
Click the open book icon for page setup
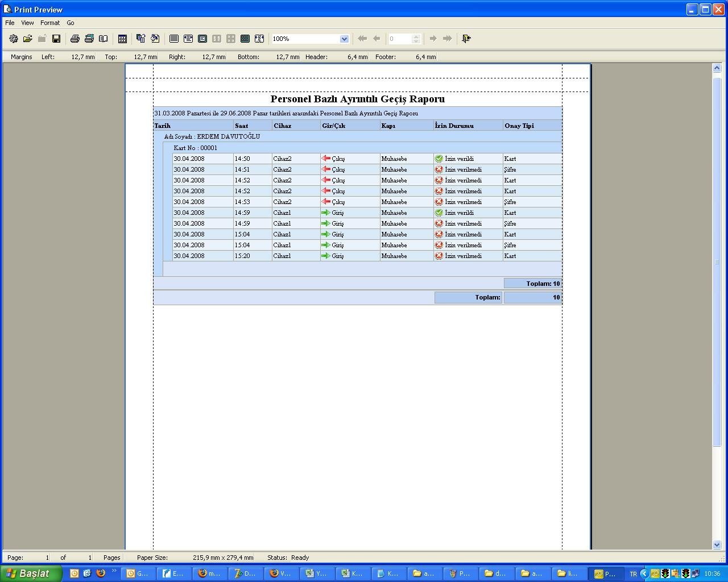click(x=104, y=39)
